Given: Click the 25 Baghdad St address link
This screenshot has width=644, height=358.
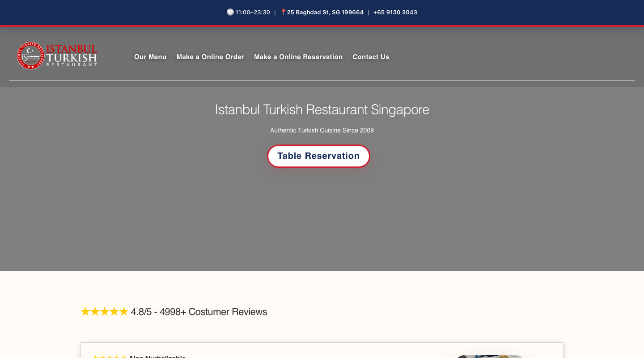Looking at the screenshot, I should pos(325,12).
